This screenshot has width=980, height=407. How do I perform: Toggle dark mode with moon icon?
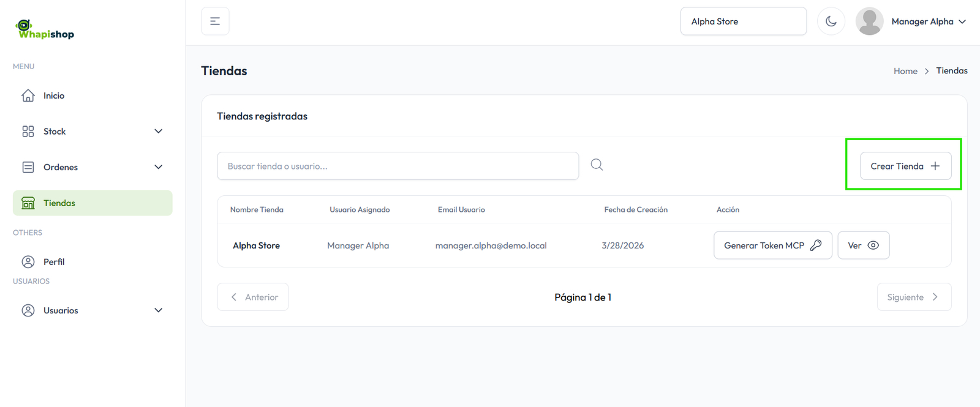pos(831,21)
